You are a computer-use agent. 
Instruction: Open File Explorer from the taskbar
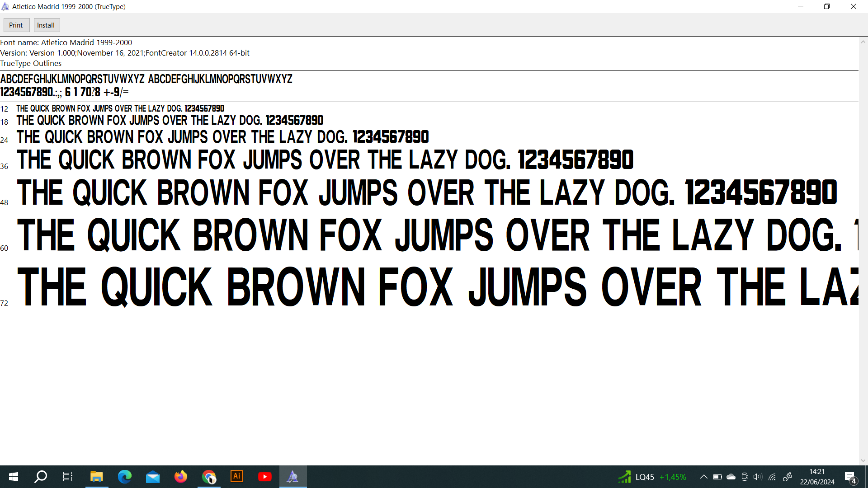(x=96, y=477)
